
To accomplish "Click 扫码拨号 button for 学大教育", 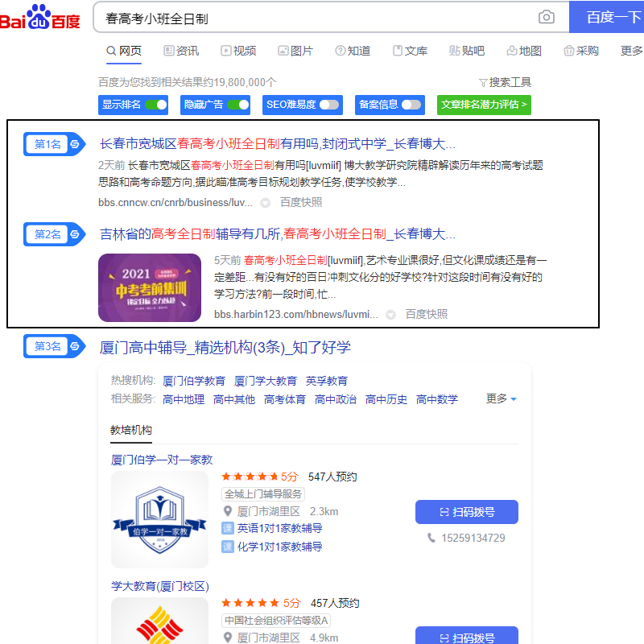I will [467, 635].
